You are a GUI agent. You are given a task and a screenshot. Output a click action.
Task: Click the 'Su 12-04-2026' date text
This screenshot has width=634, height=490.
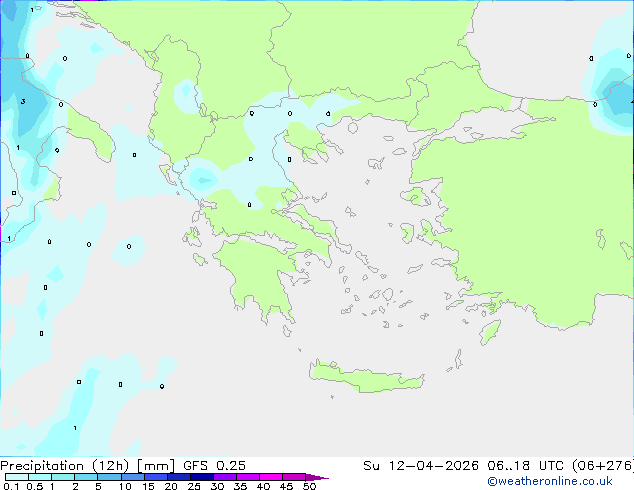421,466
